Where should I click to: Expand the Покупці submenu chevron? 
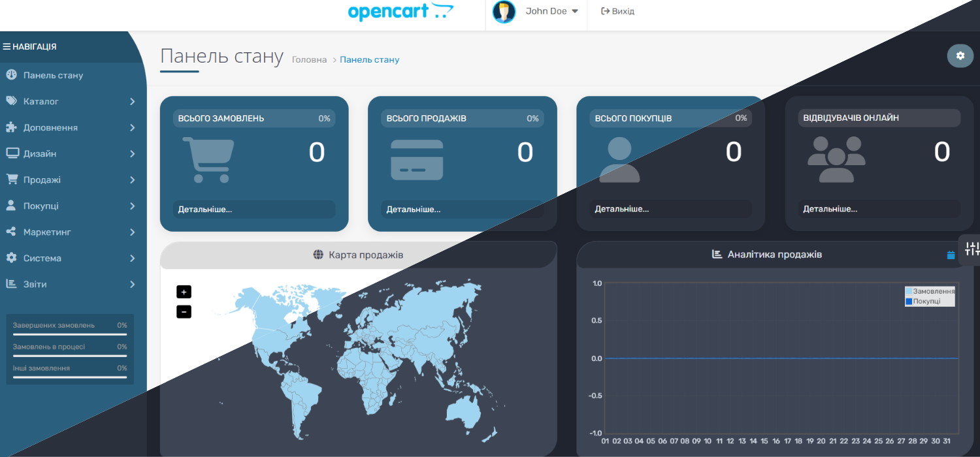click(x=132, y=206)
